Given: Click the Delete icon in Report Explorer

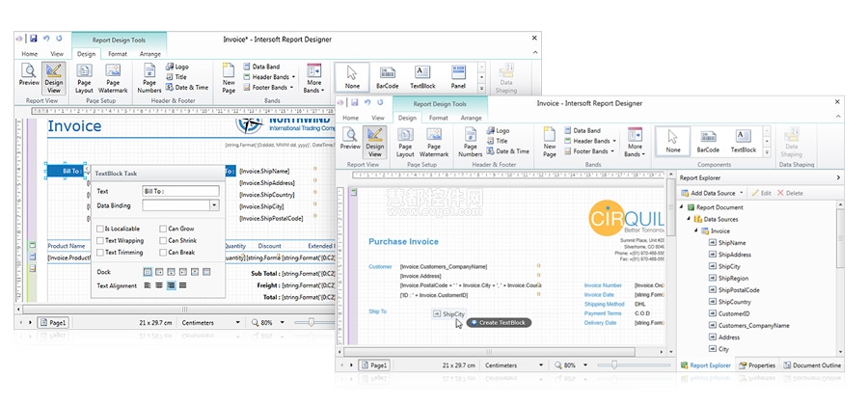Looking at the screenshot, I should pos(780,193).
